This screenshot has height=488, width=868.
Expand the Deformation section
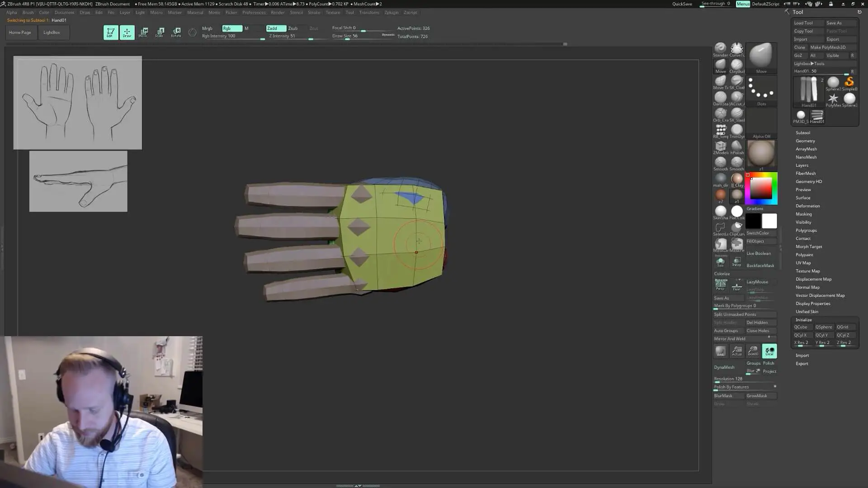pyautogui.click(x=807, y=206)
